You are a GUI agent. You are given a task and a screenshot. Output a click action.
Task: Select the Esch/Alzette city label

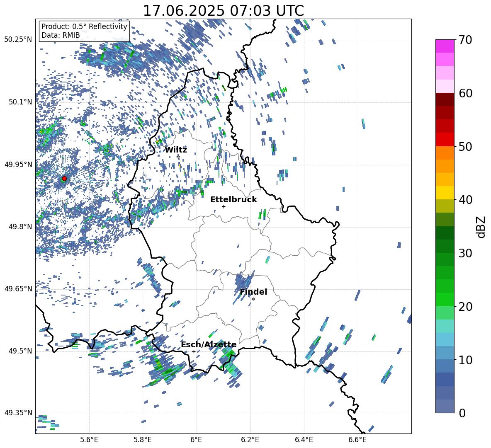click(209, 345)
